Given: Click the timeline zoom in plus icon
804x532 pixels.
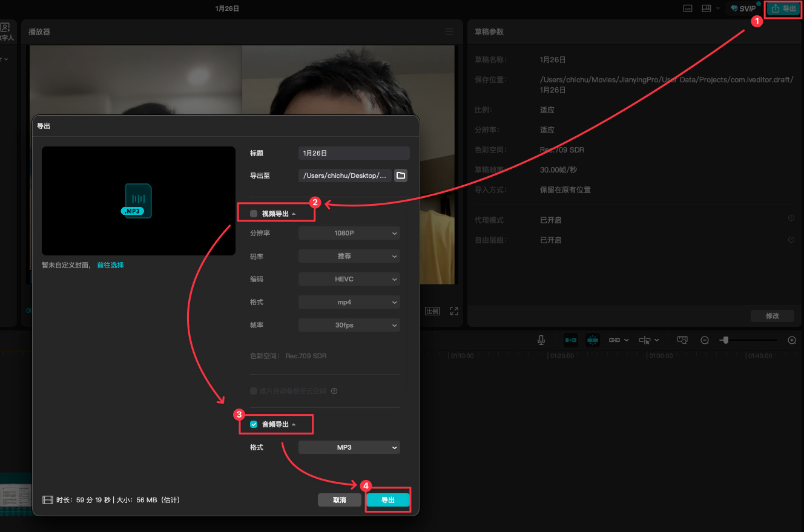Looking at the screenshot, I should click(x=791, y=340).
